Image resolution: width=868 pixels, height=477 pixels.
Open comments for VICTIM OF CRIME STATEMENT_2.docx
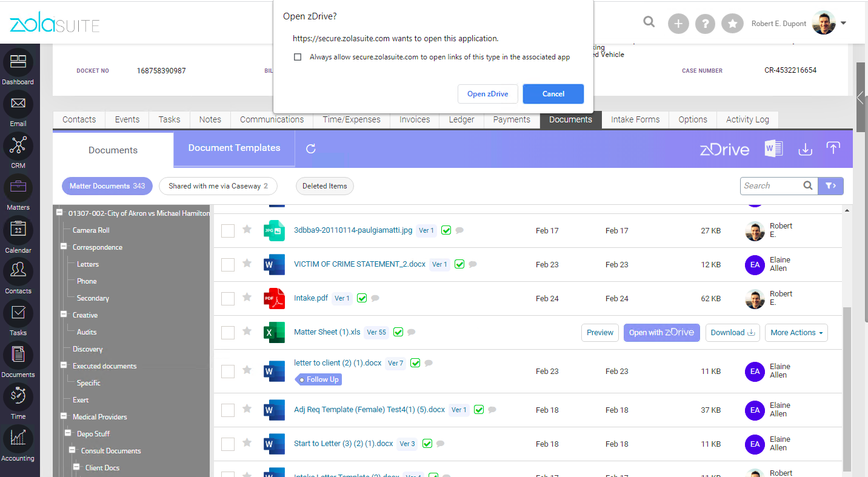pos(473,264)
